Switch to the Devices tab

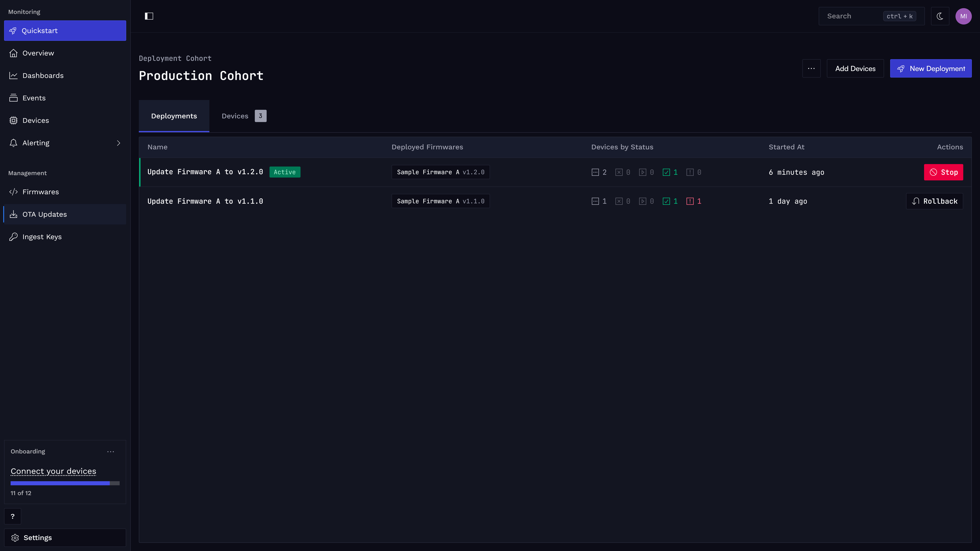tap(244, 116)
